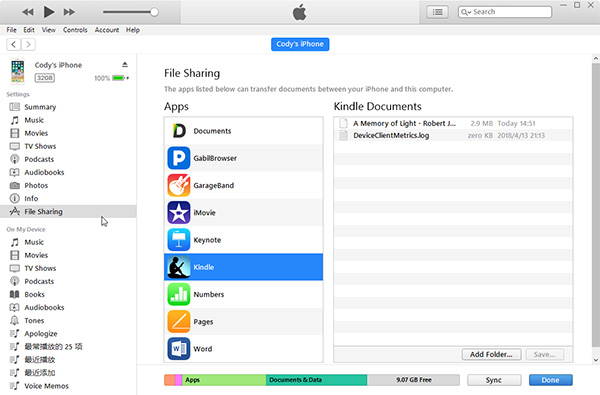Click the battery indicator showing 100%
Viewport: 600px width, 395px height.
pos(118,78)
